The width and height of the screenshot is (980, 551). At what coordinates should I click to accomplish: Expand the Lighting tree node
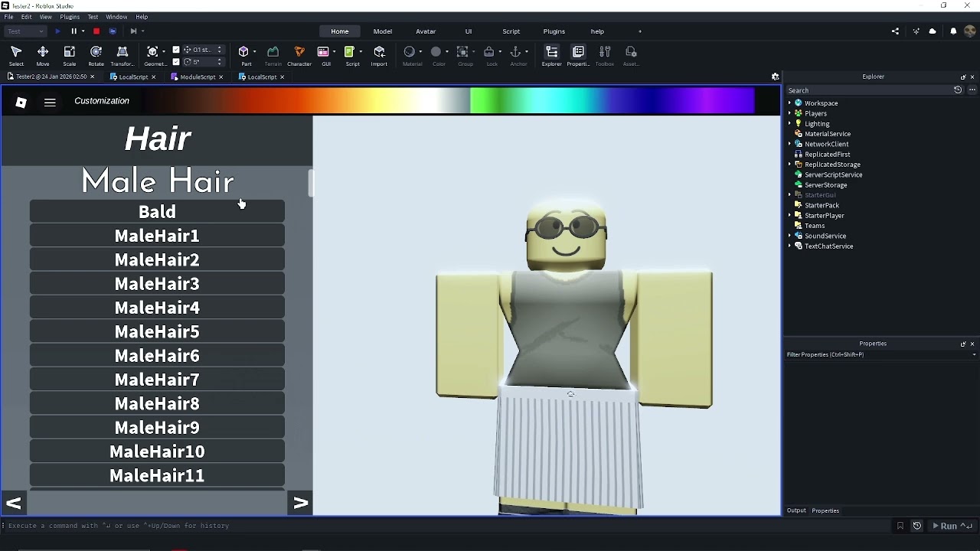point(789,124)
